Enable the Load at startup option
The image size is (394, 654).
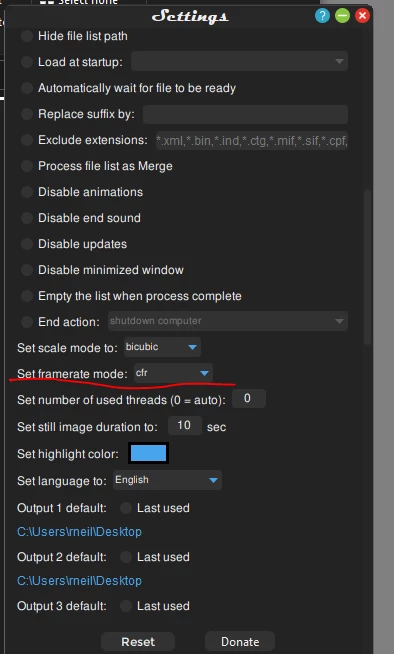coord(27,62)
